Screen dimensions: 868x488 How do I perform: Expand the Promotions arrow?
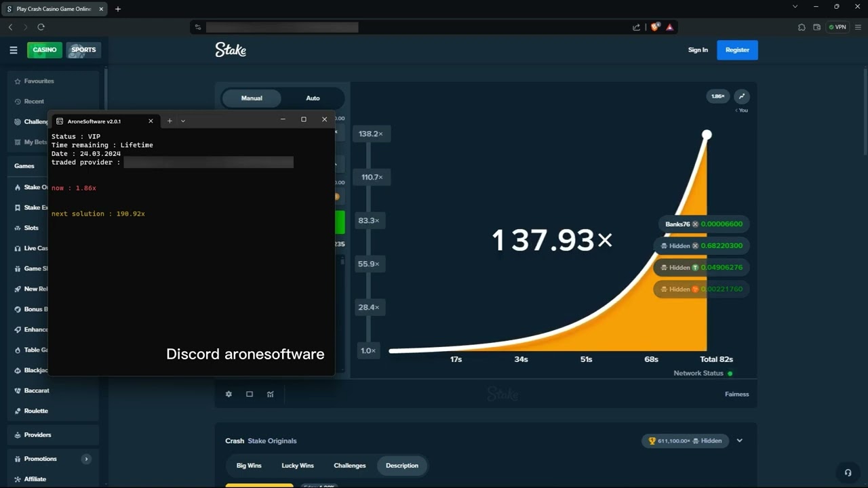click(x=86, y=459)
